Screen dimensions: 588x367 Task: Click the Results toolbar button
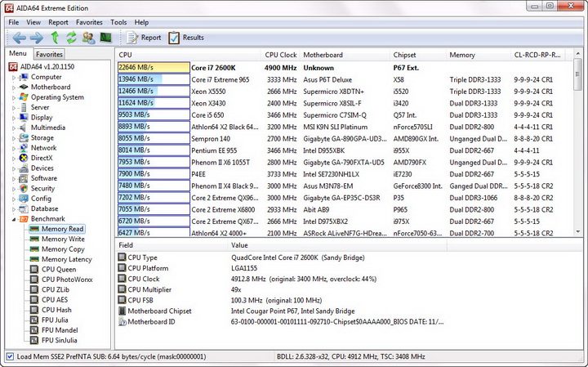click(x=186, y=38)
